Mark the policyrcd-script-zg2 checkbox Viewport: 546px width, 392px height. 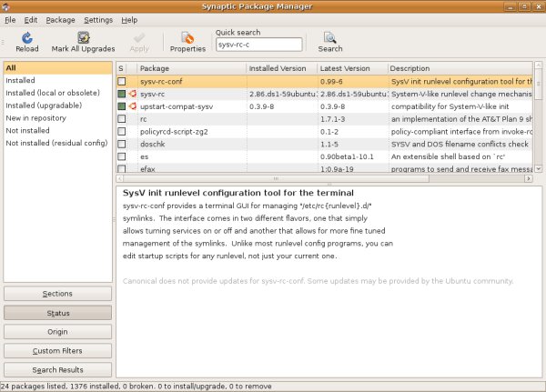(121, 132)
